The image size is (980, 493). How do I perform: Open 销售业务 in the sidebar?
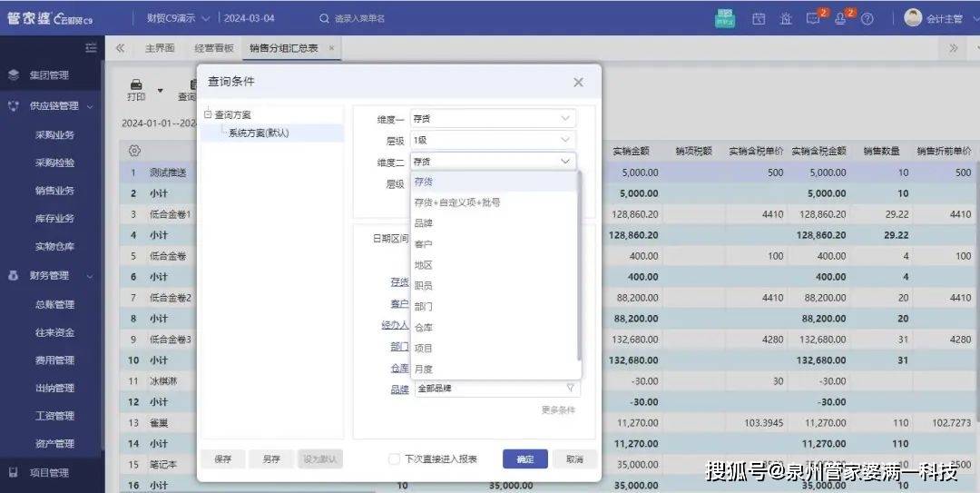pos(55,190)
